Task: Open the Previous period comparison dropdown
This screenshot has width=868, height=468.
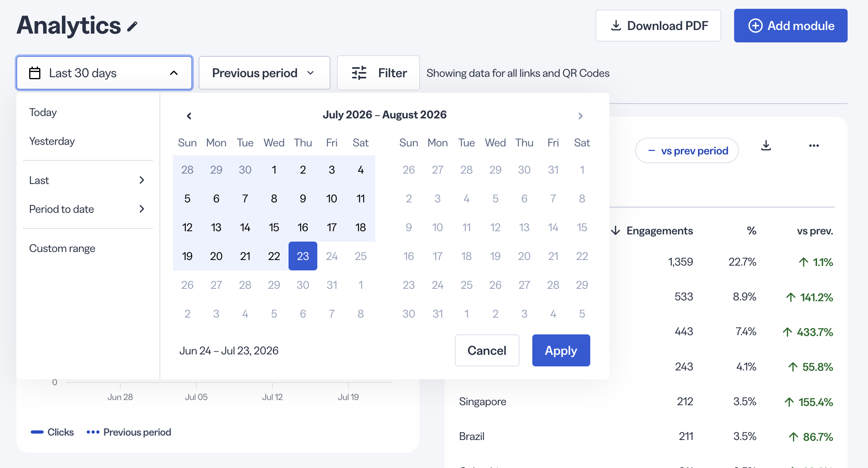Action: coord(264,73)
